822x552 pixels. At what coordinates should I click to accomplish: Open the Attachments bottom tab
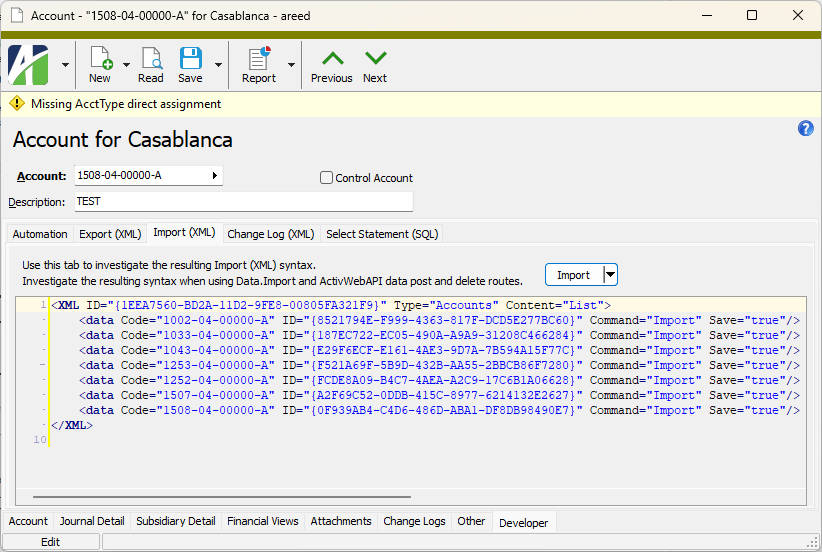click(341, 521)
